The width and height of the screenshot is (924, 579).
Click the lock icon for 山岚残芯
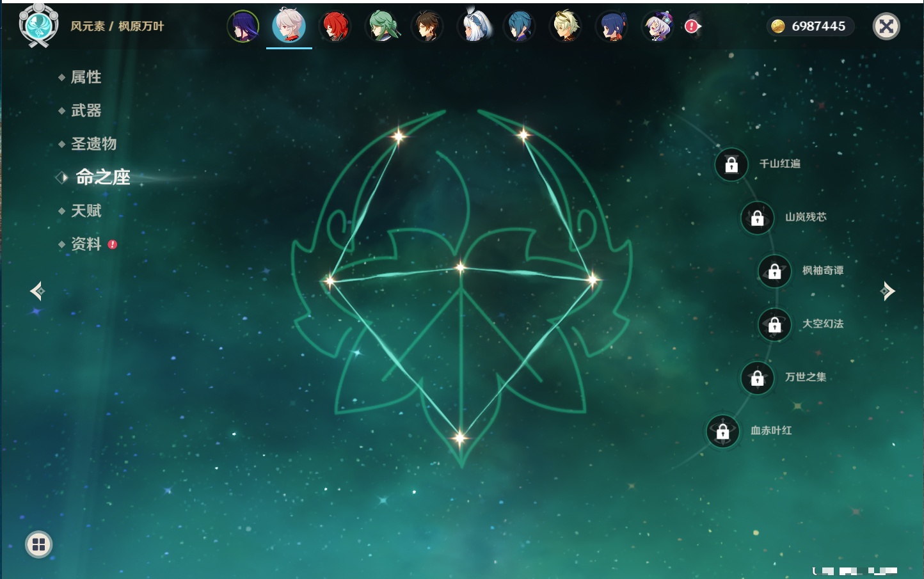758,218
